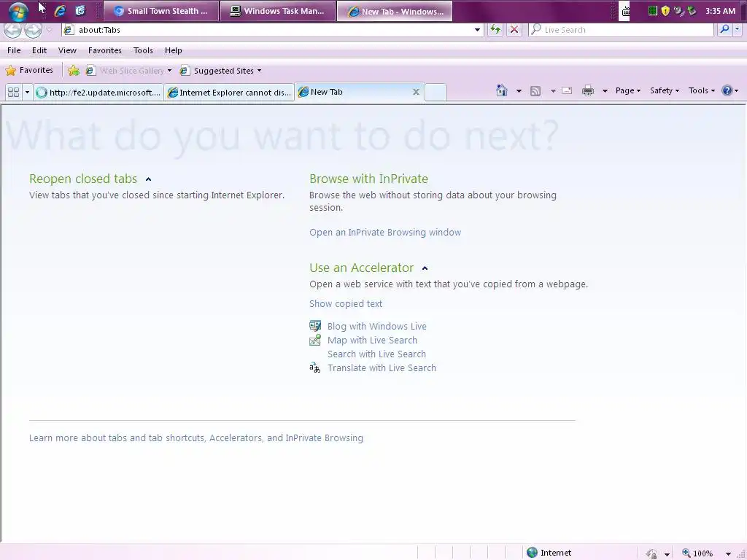Run search with the magnifier button
747x560 pixels.
tap(724, 29)
